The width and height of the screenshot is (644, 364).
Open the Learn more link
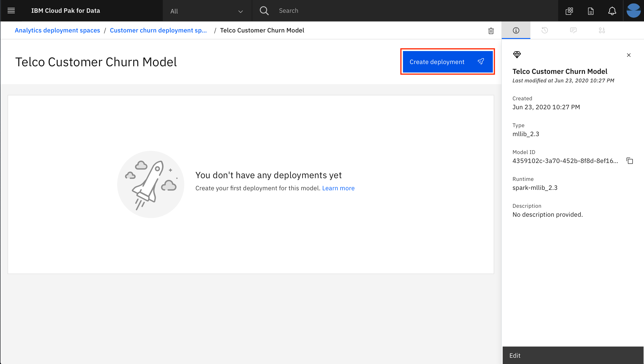pos(338,188)
